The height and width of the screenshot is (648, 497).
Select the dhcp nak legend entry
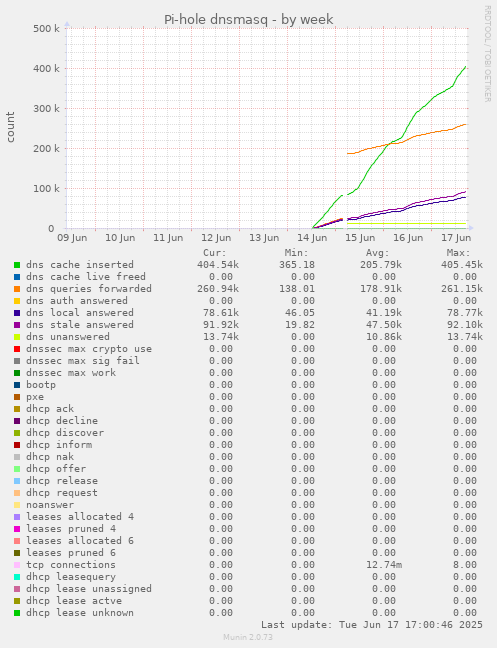click(50, 457)
